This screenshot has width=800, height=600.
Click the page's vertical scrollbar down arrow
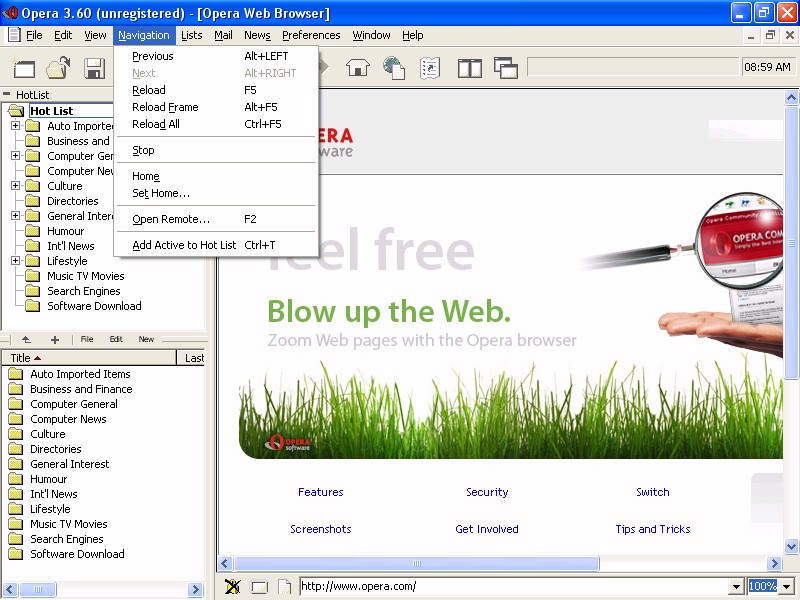coord(791,546)
